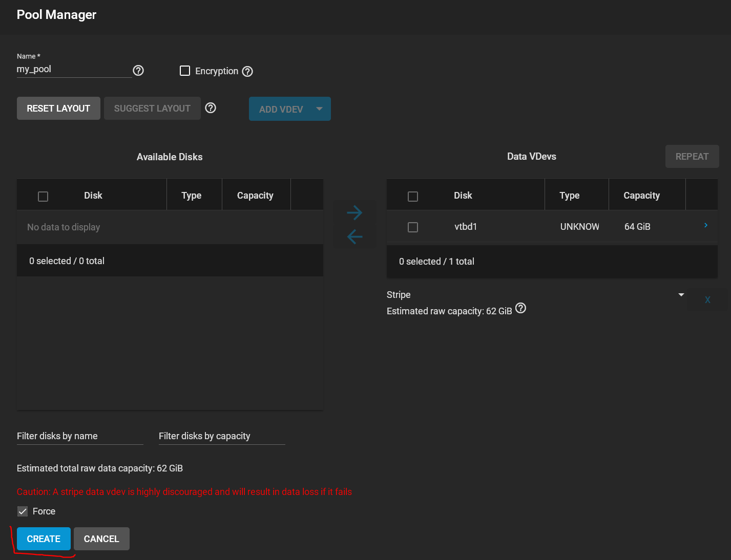Remove the data vdev with the X icon
Image resolution: width=731 pixels, height=560 pixels.
[707, 300]
